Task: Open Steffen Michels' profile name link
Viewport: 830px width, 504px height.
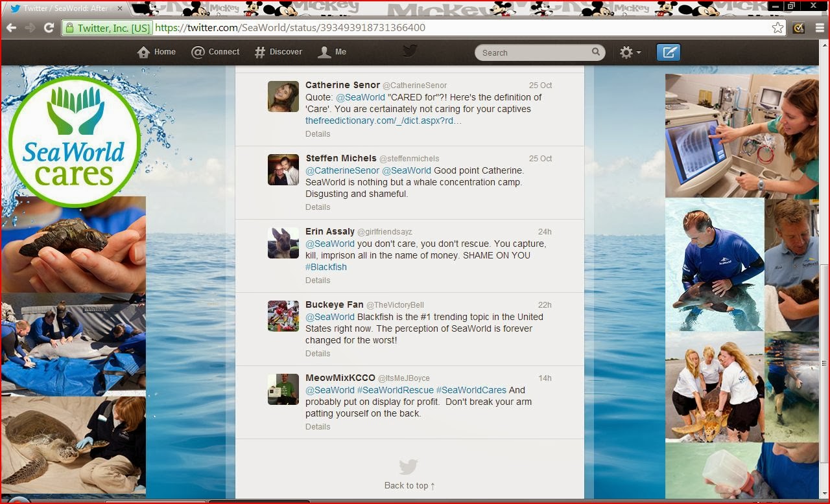Action: (x=341, y=158)
